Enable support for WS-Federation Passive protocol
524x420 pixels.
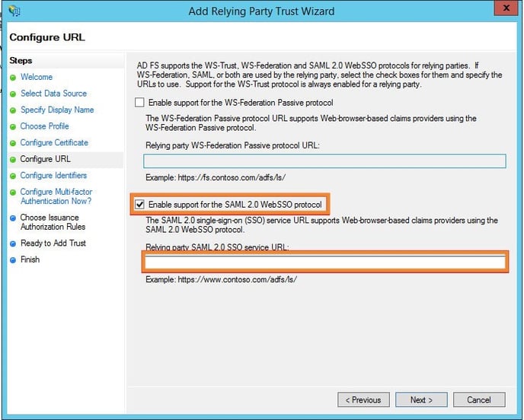click(139, 103)
